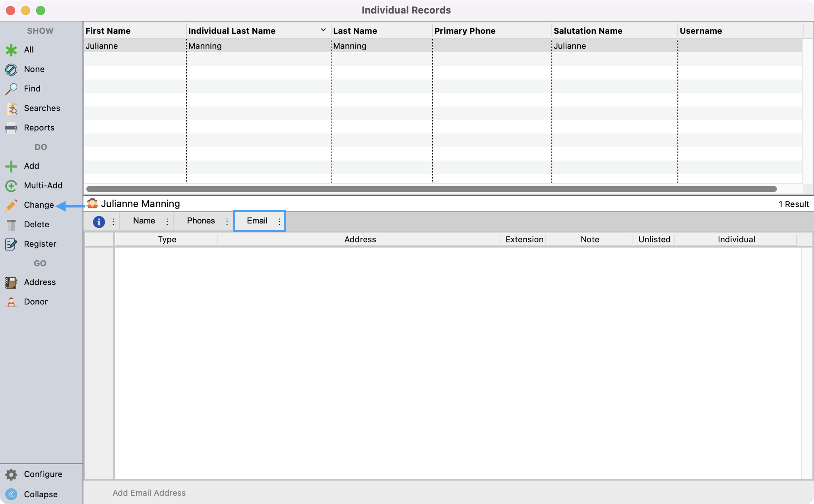Click the Reports printer icon

point(11,128)
